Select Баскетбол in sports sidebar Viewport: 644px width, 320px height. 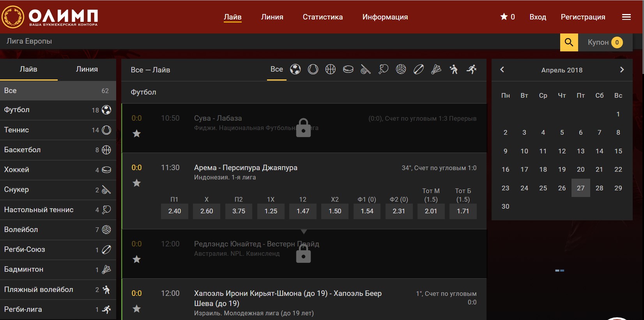[58, 150]
